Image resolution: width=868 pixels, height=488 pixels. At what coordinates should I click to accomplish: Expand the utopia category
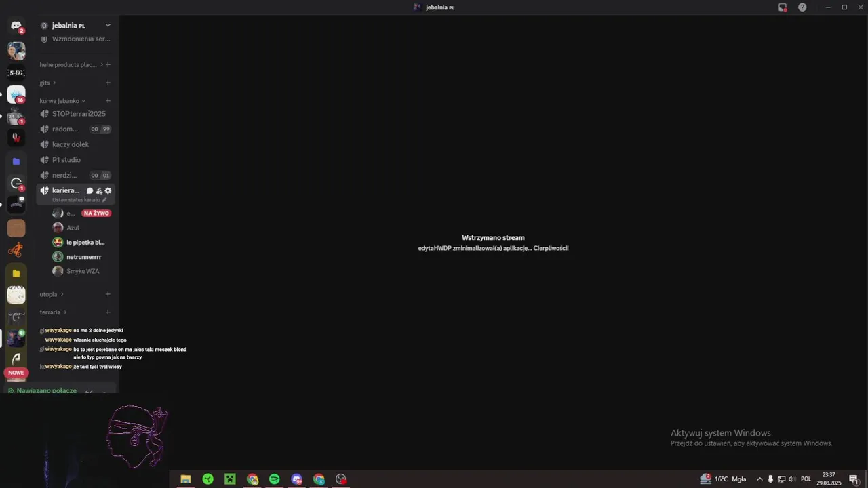click(52, 294)
